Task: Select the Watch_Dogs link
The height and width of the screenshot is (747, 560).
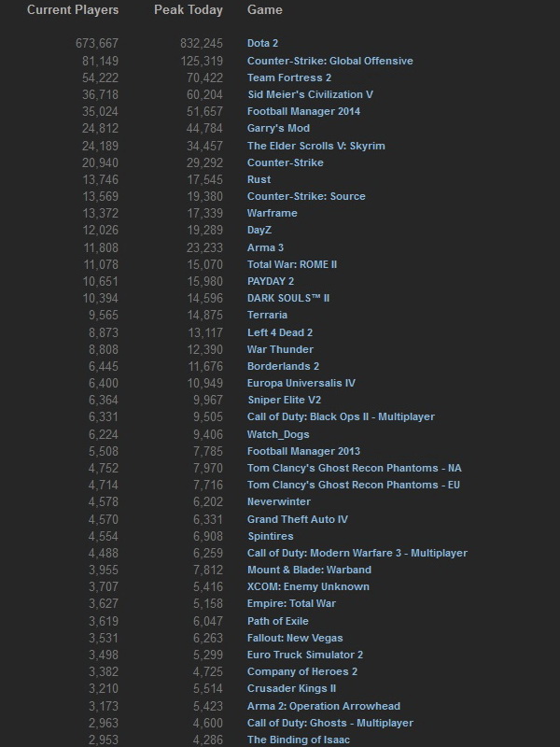Action: [278, 434]
